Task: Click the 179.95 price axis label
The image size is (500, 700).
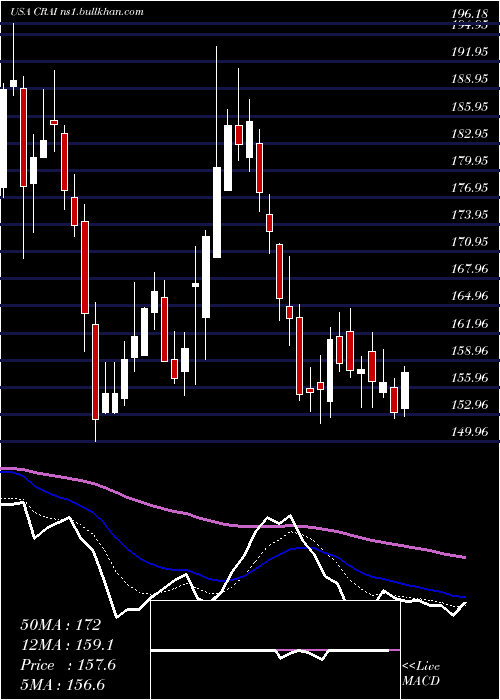Action: tap(469, 160)
